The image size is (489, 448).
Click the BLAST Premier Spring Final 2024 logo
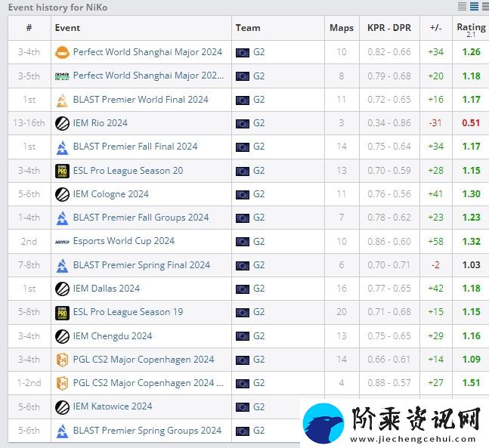62,266
